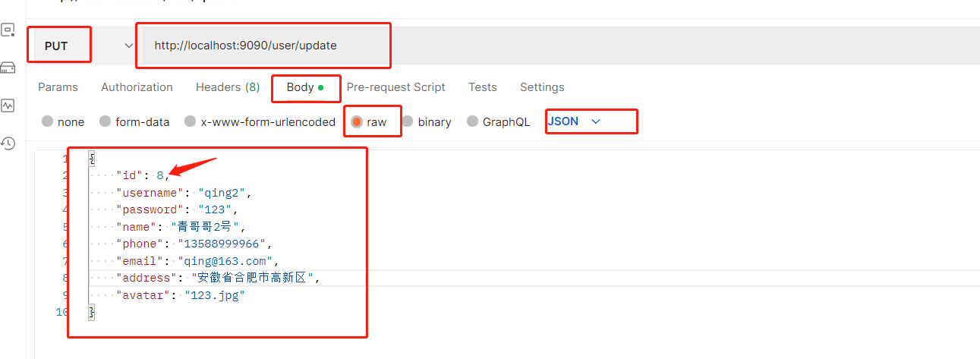The image size is (980, 359).
Task: Select the binary body radio
Action: coord(408,121)
